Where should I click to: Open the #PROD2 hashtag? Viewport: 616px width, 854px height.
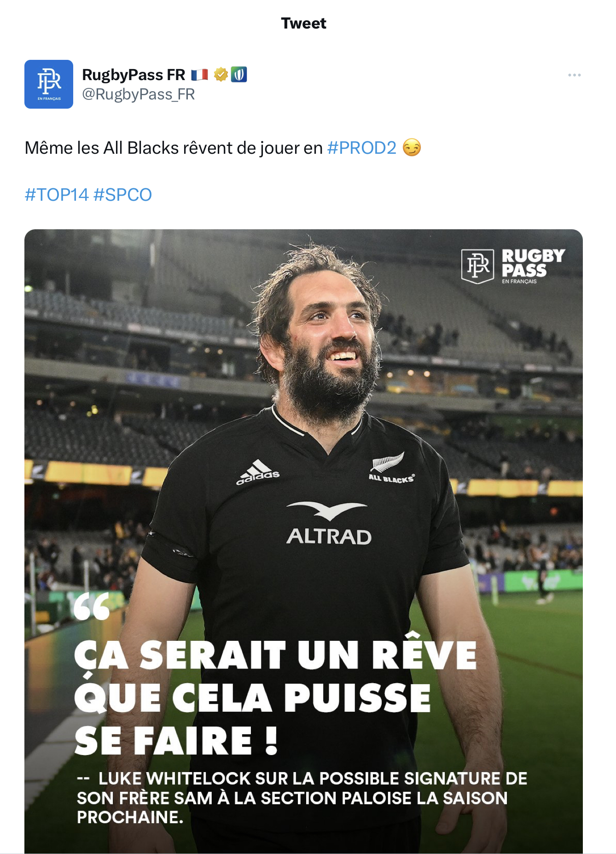[362, 148]
